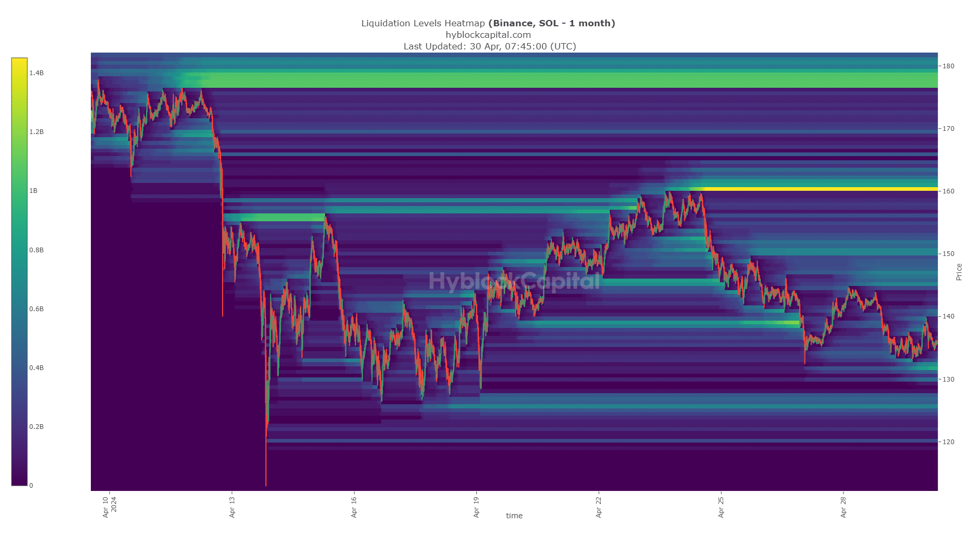Image resolution: width=980 pixels, height=533 pixels.
Task: Click the price axis label 160
Action: tap(948, 191)
